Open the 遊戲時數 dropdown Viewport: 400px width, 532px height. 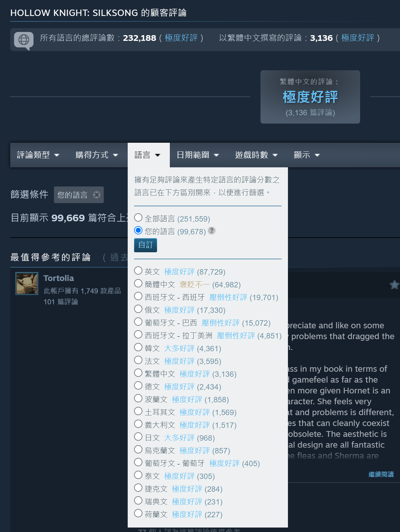click(256, 155)
